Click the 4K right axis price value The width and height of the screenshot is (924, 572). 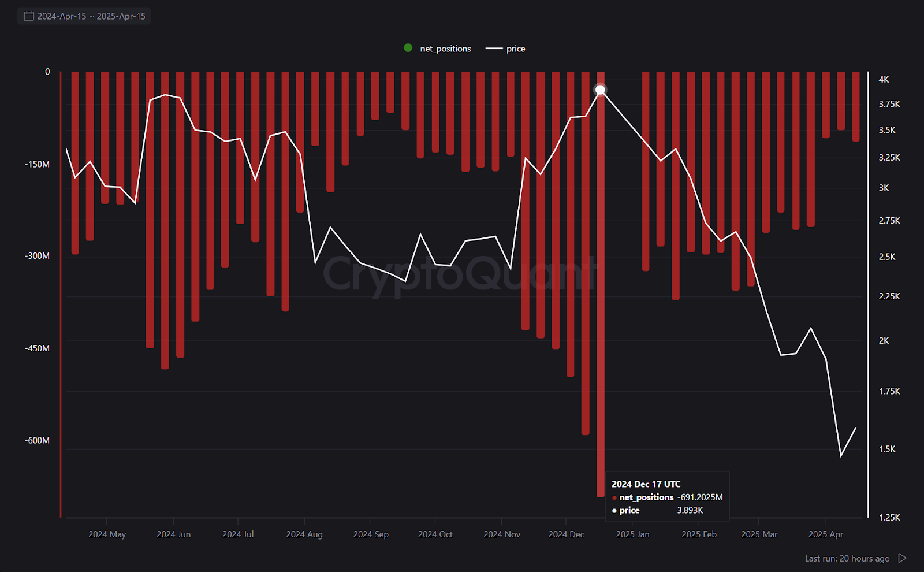coord(884,79)
